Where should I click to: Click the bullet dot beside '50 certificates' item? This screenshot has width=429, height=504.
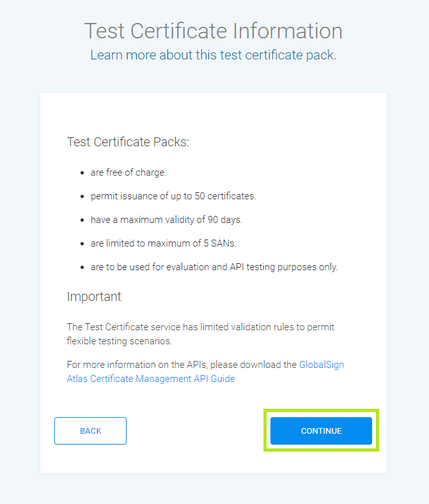[x=82, y=197]
